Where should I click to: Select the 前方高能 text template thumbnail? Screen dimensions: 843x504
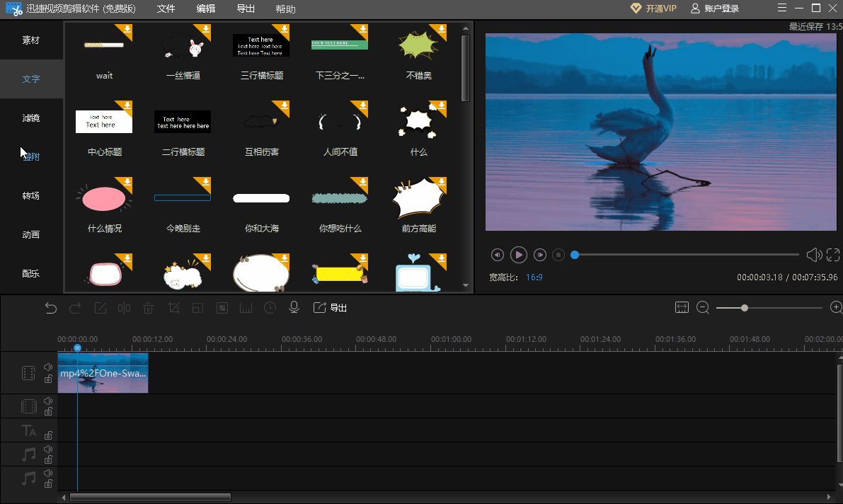419,200
